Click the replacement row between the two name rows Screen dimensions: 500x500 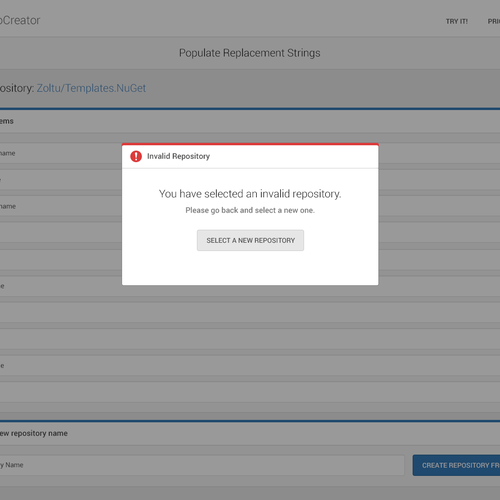tap(61, 180)
